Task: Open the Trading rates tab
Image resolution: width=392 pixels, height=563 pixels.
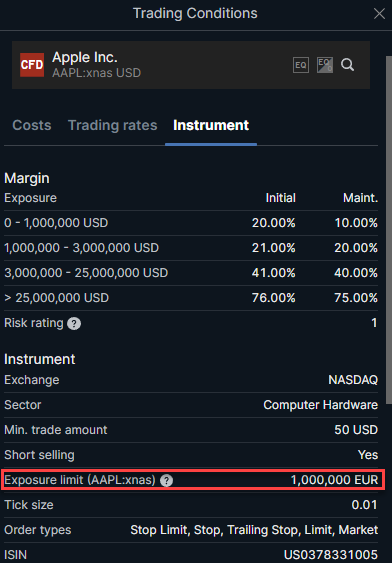Action: pyautogui.click(x=113, y=125)
